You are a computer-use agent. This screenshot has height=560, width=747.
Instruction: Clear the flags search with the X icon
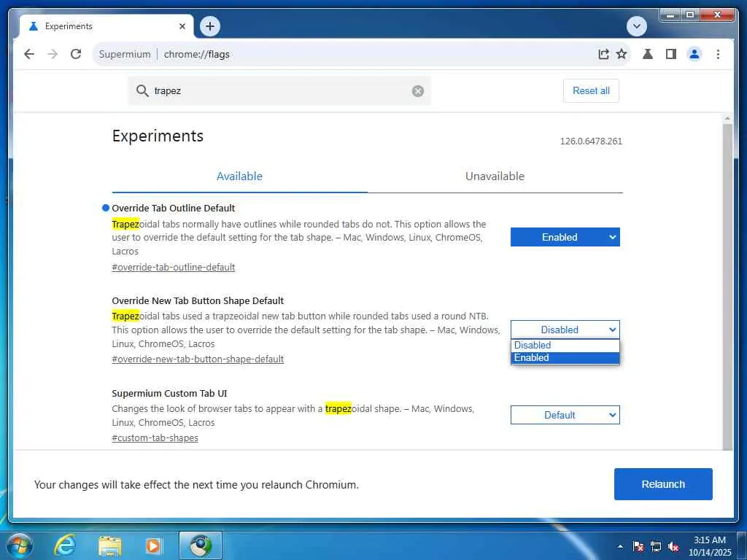[x=418, y=91]
